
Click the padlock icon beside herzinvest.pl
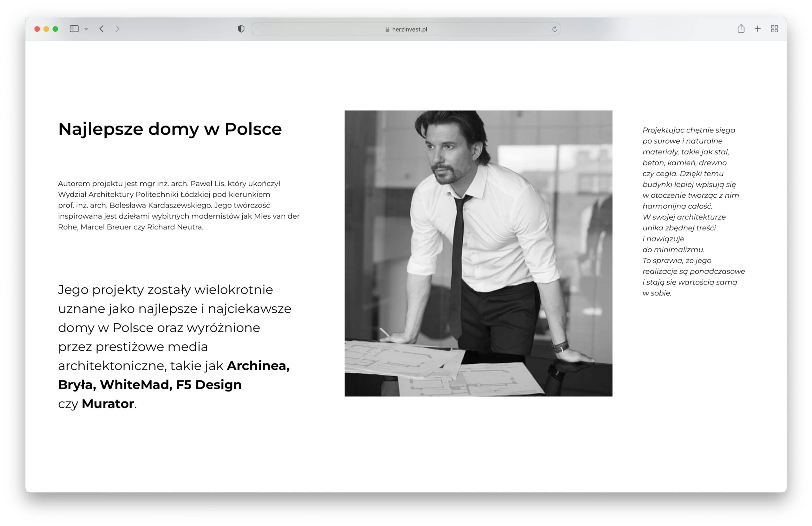coord(387,29)
